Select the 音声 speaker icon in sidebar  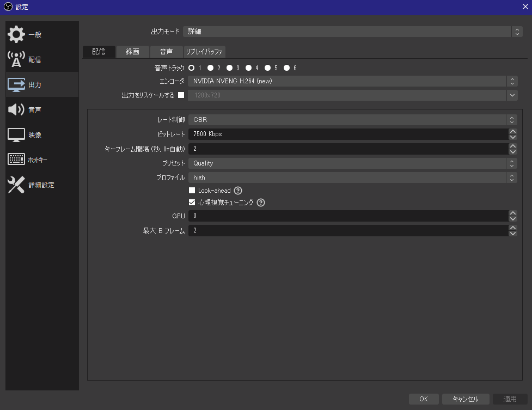[16, 109]
